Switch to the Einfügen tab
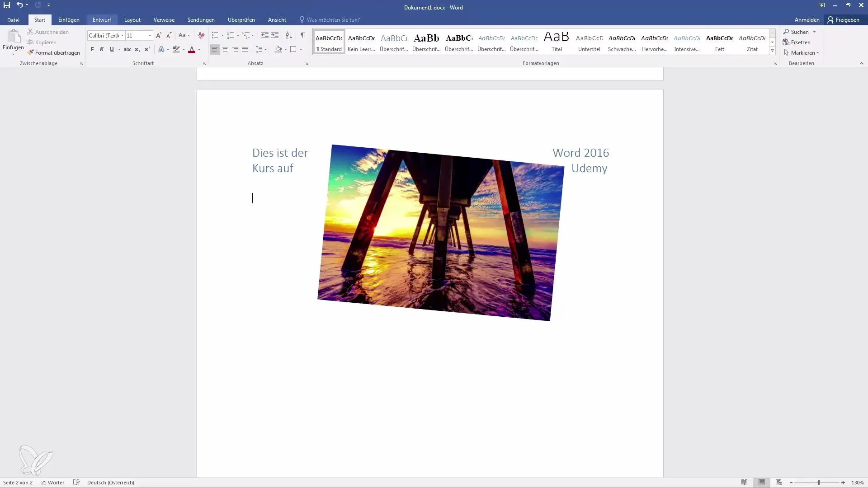Image resolution: width=868 pixels, height=488 pixels. (x=69, y=20)
